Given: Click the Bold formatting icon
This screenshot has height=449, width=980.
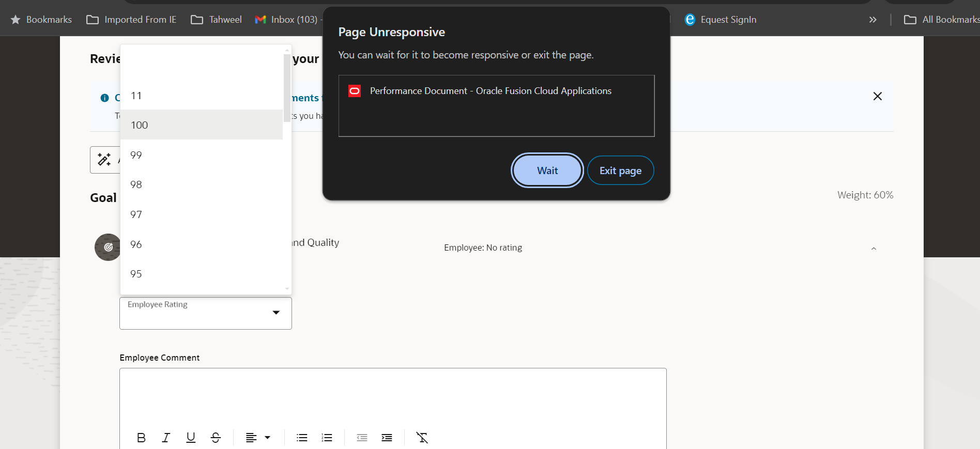Looking at the screenshot, I should 141,438.
